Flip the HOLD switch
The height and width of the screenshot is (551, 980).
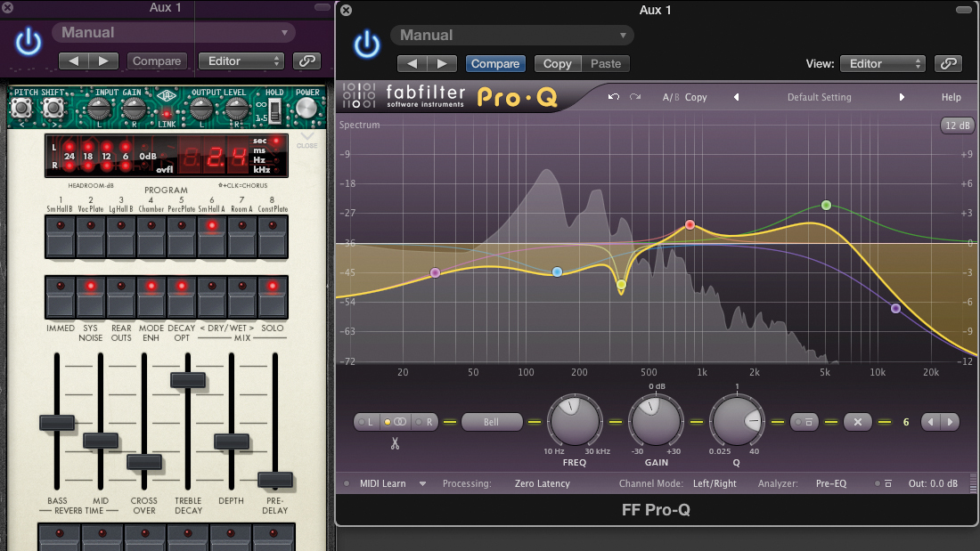click(274, 111)
